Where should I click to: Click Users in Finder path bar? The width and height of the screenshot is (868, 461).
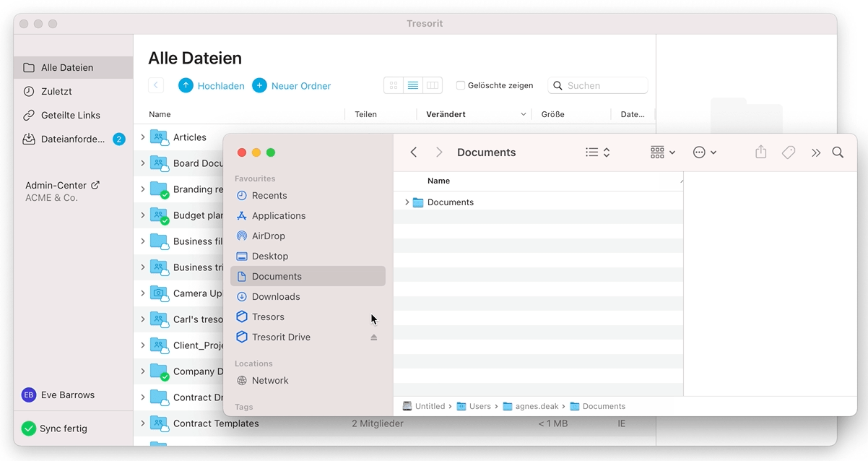[474, 406]
